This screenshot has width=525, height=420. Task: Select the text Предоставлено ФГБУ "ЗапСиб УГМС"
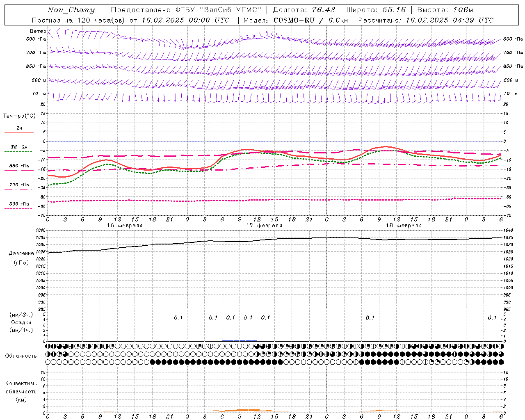[186, 10]
